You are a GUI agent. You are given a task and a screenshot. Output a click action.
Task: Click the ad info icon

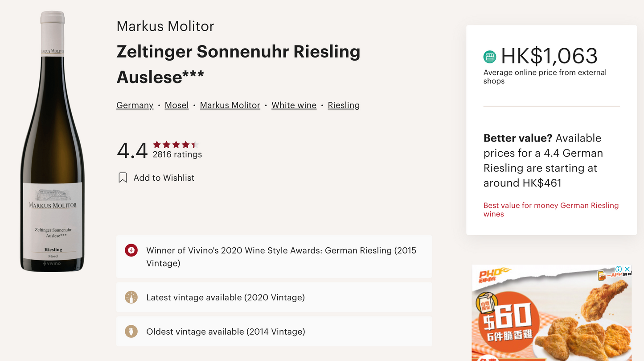619,269
